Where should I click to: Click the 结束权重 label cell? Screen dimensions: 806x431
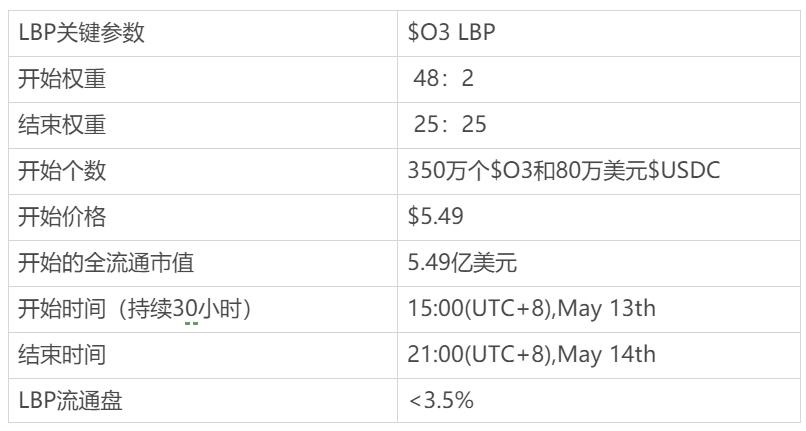click(62, 125)
